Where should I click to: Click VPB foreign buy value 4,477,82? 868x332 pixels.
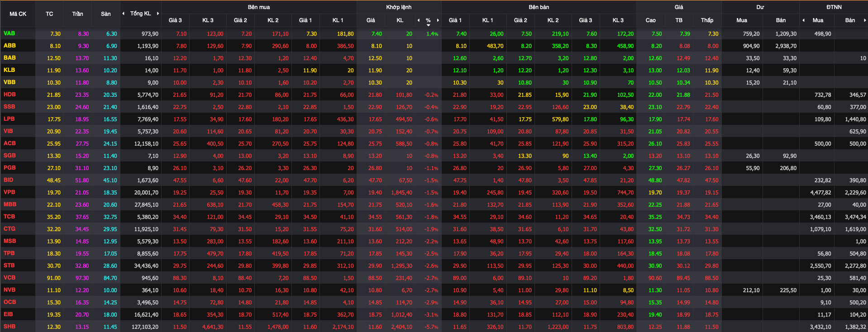820,192
